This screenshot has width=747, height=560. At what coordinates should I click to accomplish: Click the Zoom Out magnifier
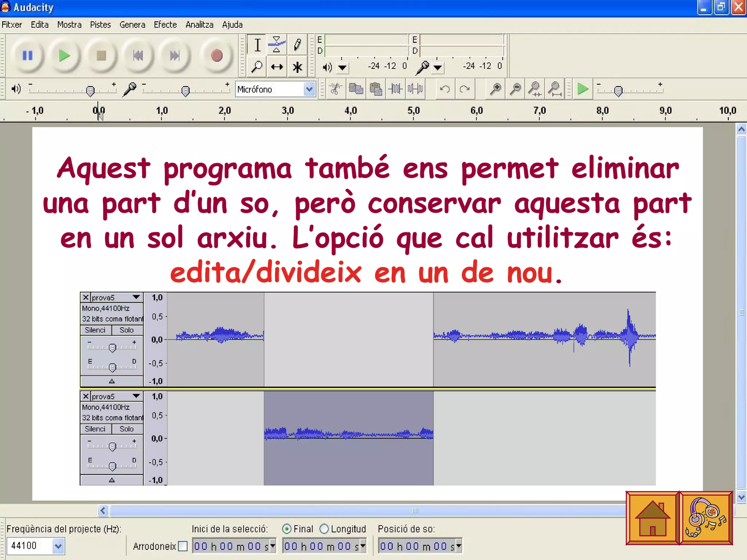coord(515,89)
